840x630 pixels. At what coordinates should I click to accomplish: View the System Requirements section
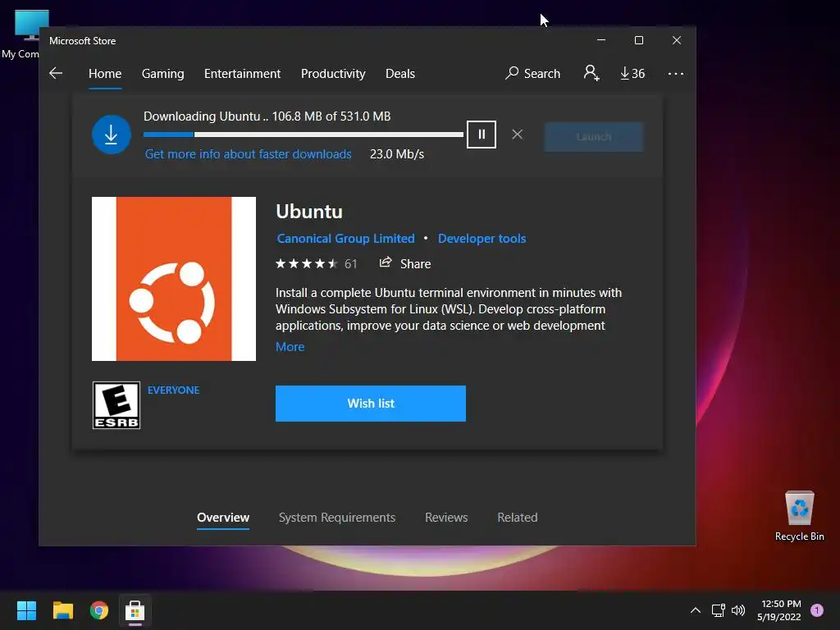pos(337,518)
